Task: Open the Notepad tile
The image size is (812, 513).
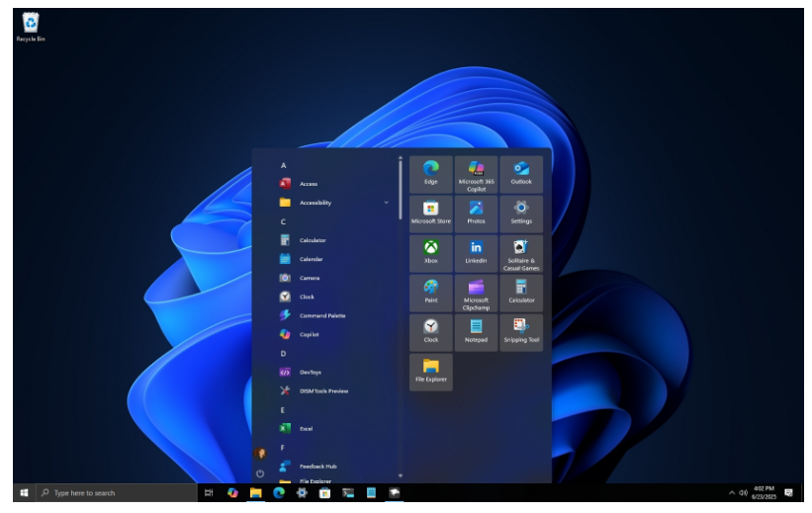Action: pos(476,331)
